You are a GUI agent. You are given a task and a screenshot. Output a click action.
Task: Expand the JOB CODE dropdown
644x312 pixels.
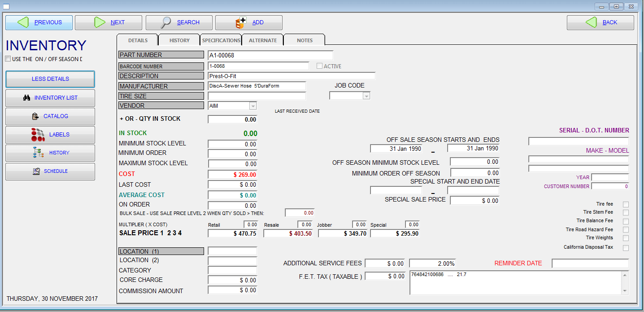tap(366, 95)
